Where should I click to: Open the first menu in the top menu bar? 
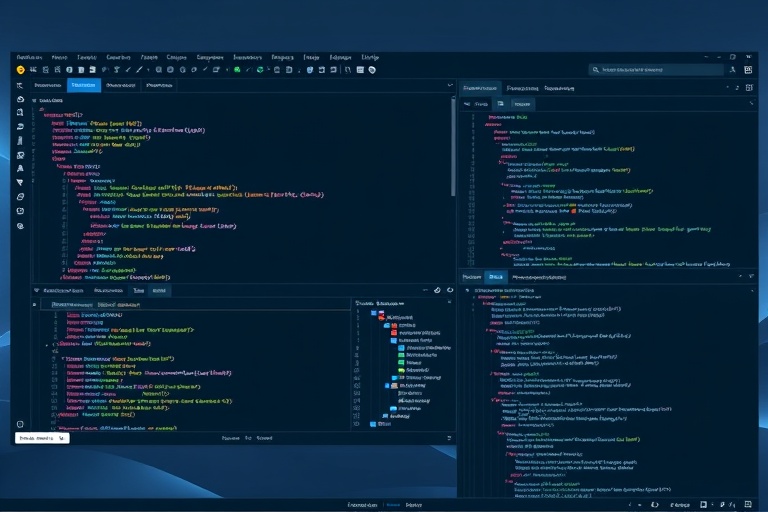29,58
